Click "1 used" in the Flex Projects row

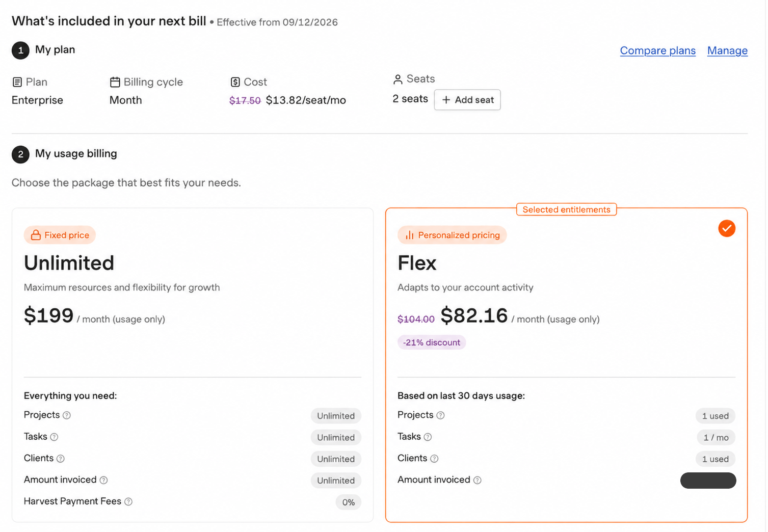pyautogui.click(x=716, y=416)
